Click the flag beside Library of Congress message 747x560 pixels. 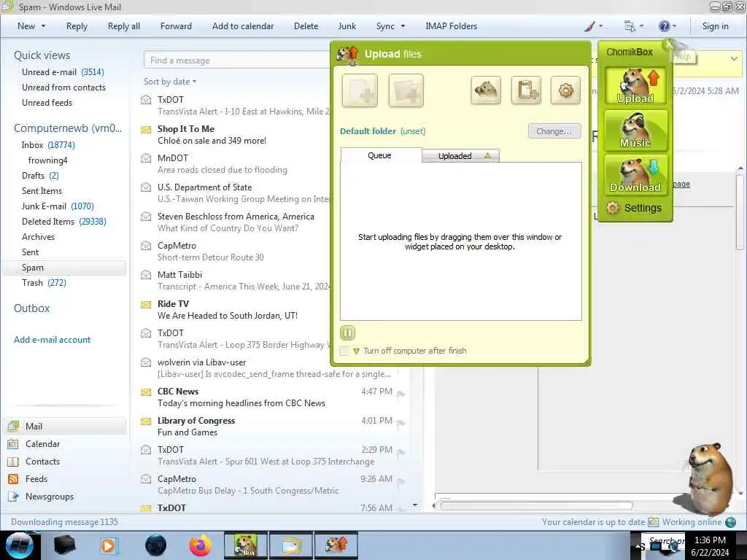401,424
